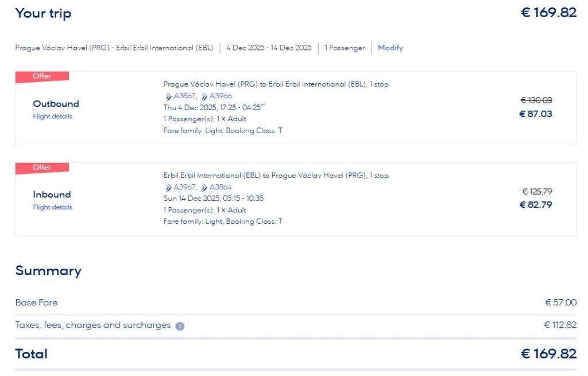This screenshot has height=376, width=588.
Task: Click the Offer badge on the Outbound card
Action: coord(42,76)
